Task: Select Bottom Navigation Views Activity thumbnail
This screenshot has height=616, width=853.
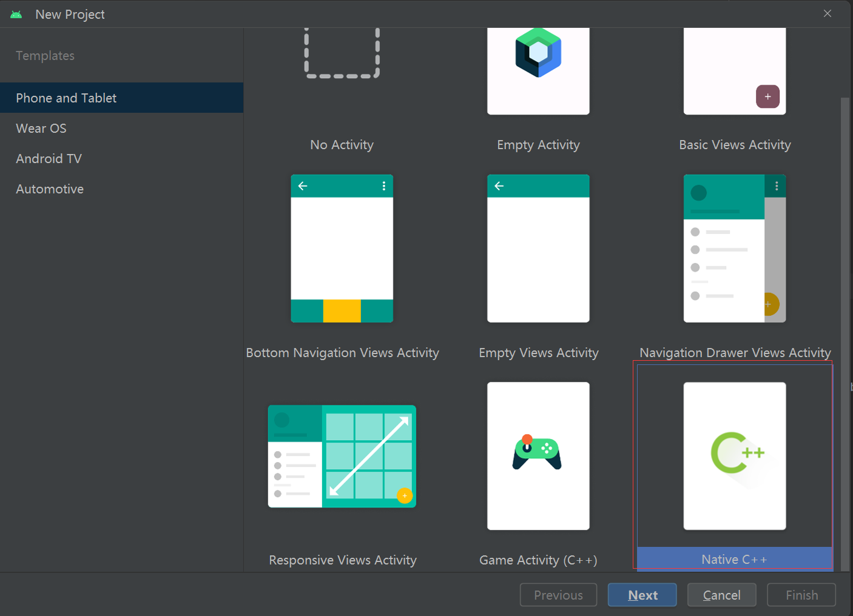Action: (x=342, y=249)
